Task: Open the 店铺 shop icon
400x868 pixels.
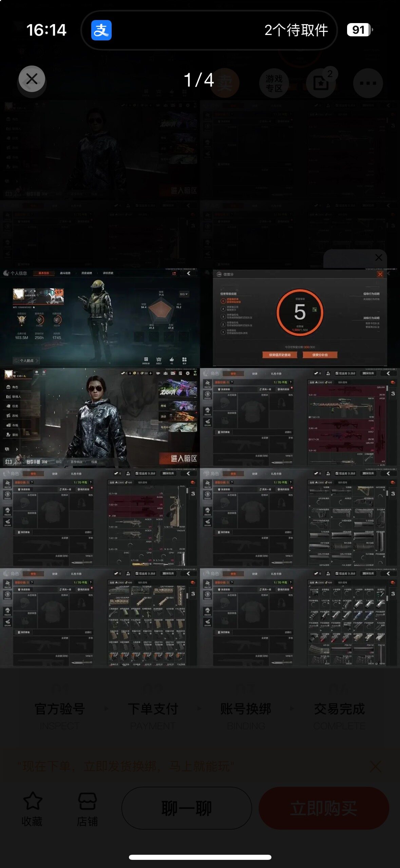Action: coord(88,801)
